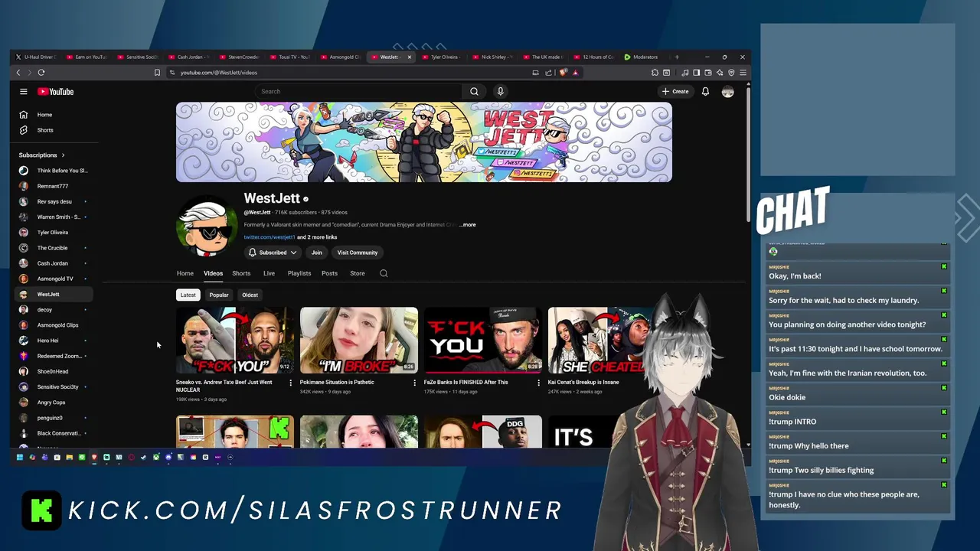Expand channel description with ...more

coord(467,225)
